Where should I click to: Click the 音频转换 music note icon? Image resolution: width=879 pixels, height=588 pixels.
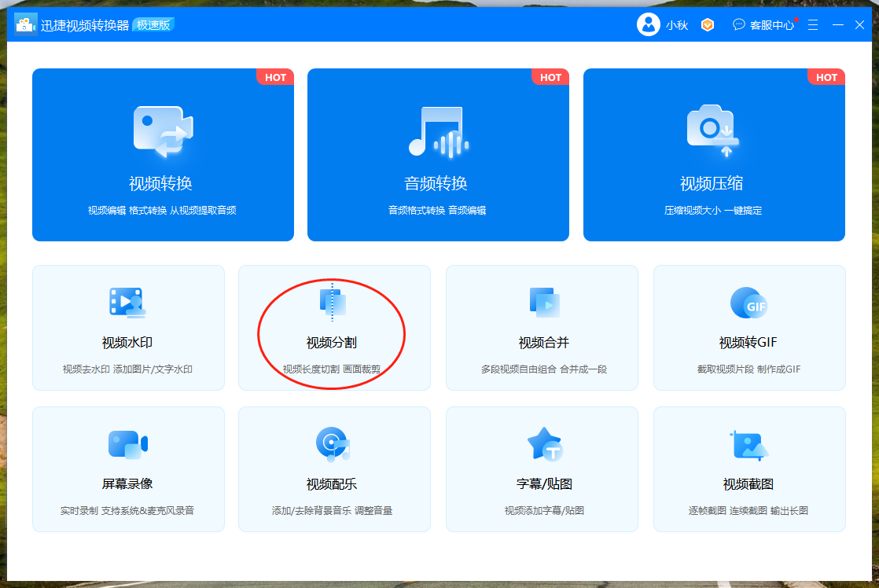click(x=438, y=131)
